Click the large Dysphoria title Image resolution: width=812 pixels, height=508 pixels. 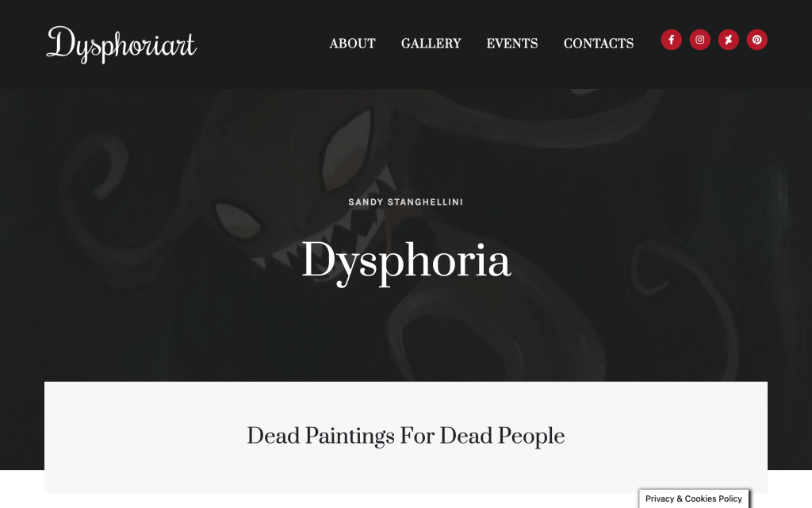pos(406,261)
